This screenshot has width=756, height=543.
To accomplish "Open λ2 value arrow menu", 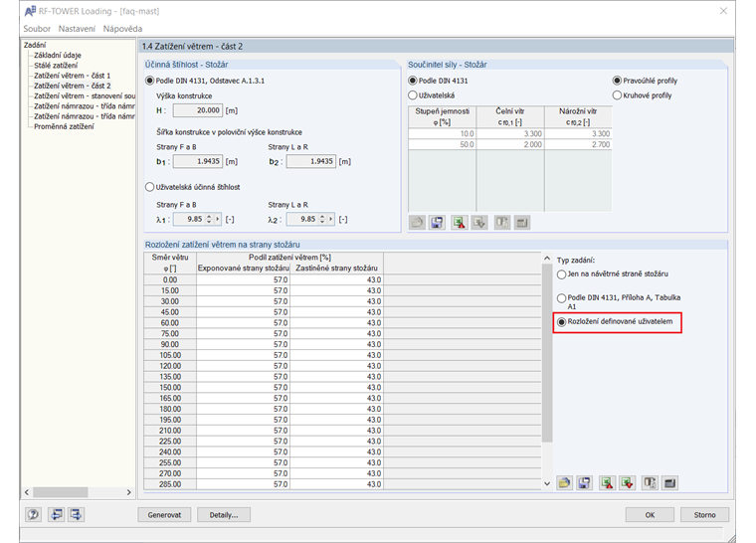I will pos(330,219).
